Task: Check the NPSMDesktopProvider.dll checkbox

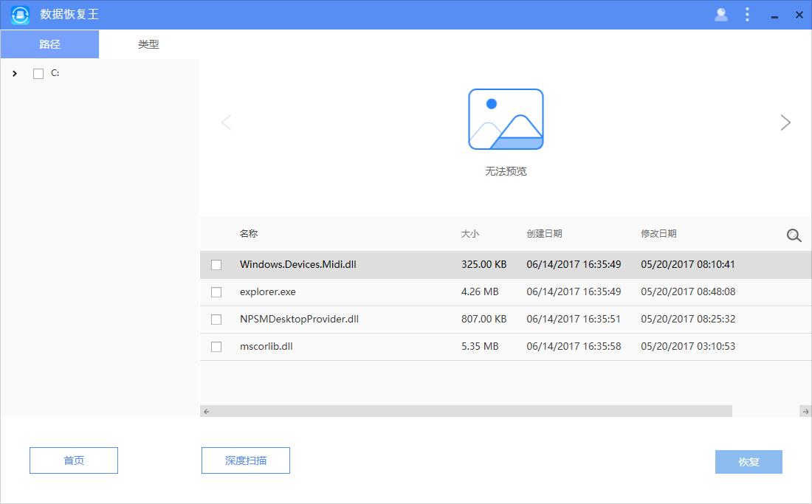Action: pyautogui.click(x=216, y=320)
